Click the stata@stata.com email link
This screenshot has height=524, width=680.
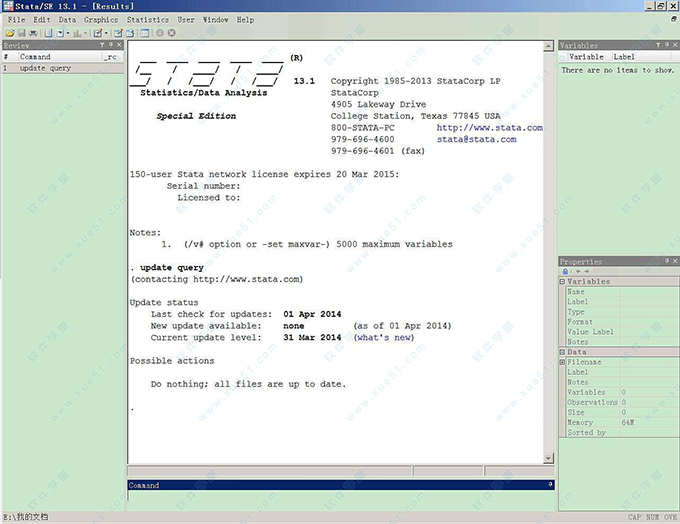click(477, 139)
